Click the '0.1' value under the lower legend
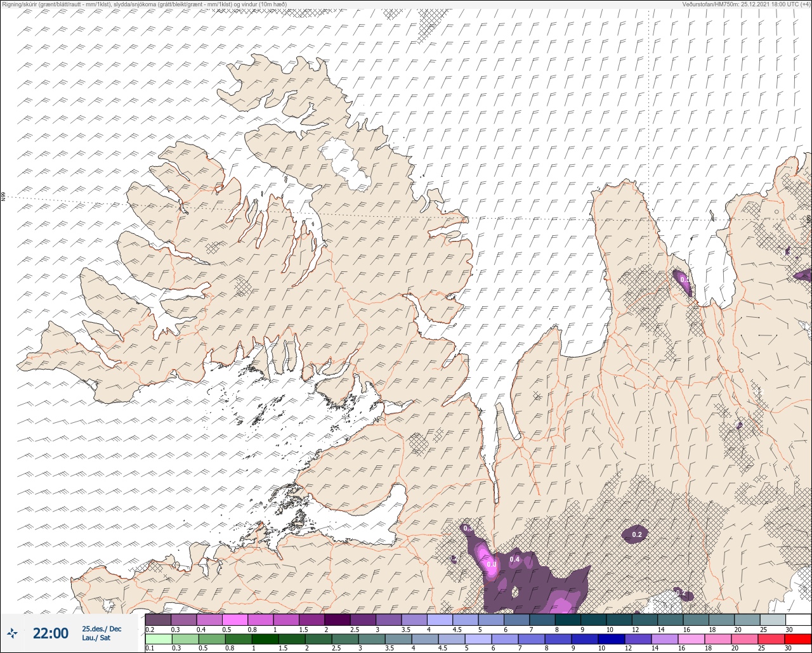The width and height of the screenshot is (812, 653). tap(150, 648)
